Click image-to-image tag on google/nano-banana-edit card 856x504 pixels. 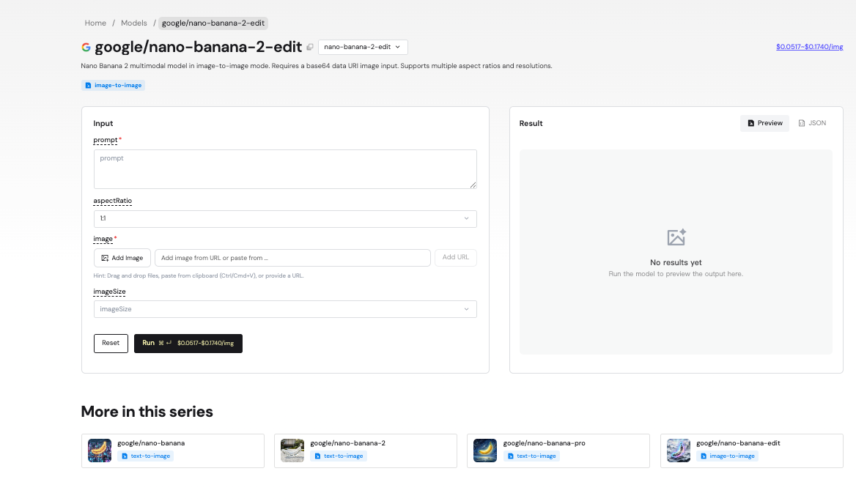[x=727, y=456]
